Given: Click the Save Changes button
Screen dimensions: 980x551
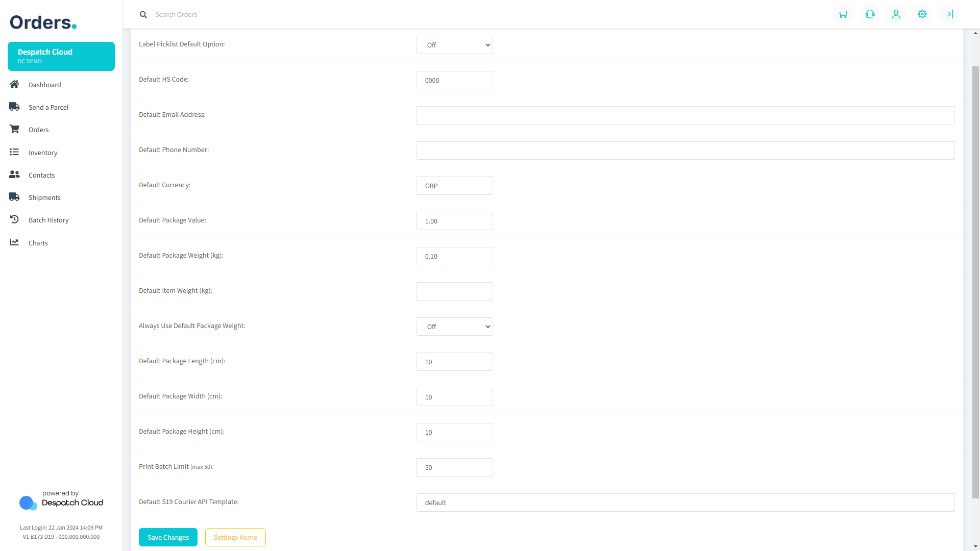Looking at the screenshot, I should coord(168,537).
